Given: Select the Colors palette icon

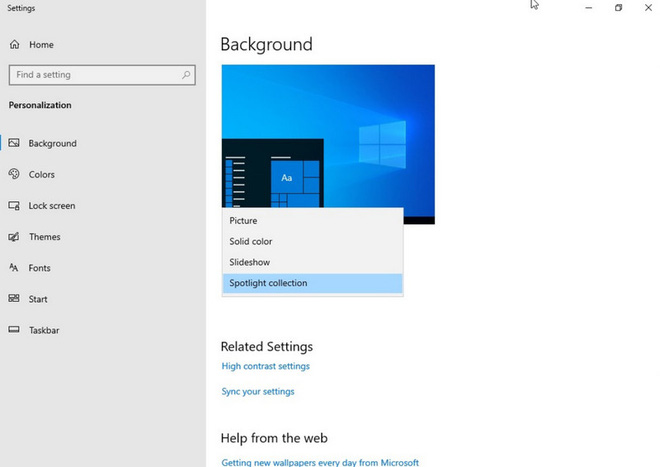Looking at the screenshot, I should [14, 174].
